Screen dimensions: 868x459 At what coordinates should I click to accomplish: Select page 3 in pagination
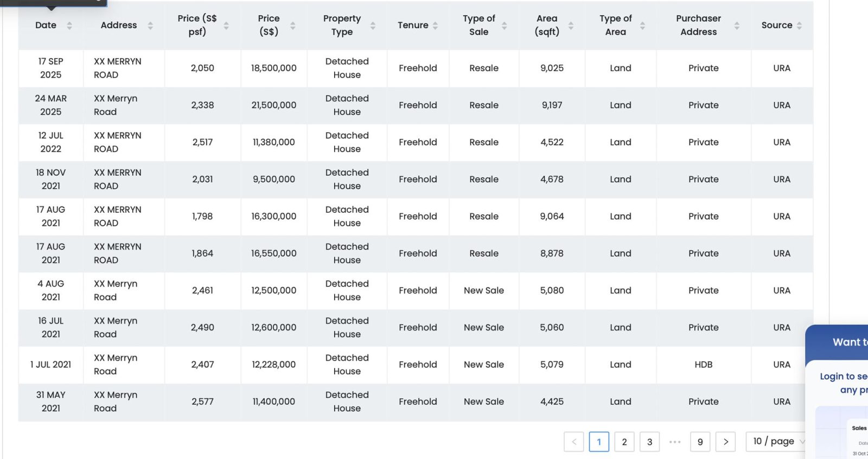click(649, 442)
